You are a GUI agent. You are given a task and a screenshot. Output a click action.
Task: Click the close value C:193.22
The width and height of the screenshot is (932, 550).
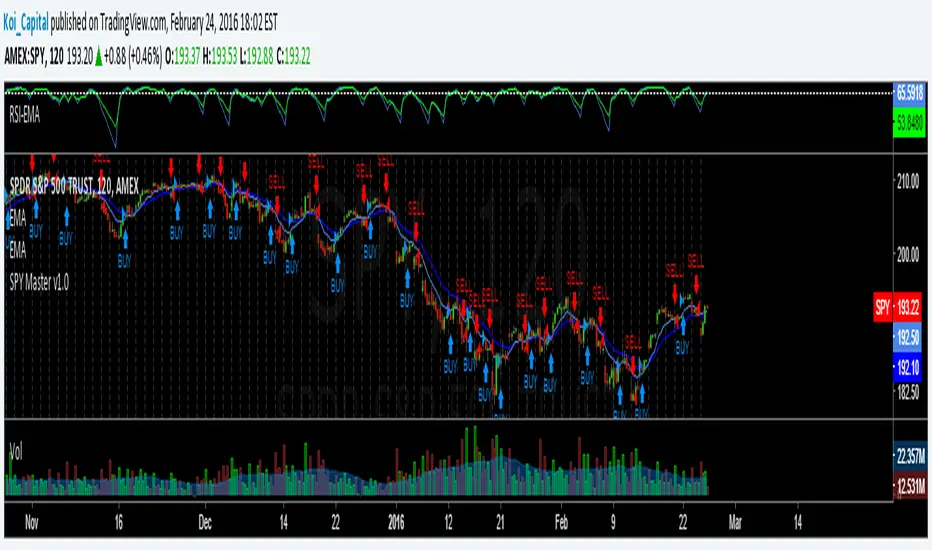click(294, 56)
